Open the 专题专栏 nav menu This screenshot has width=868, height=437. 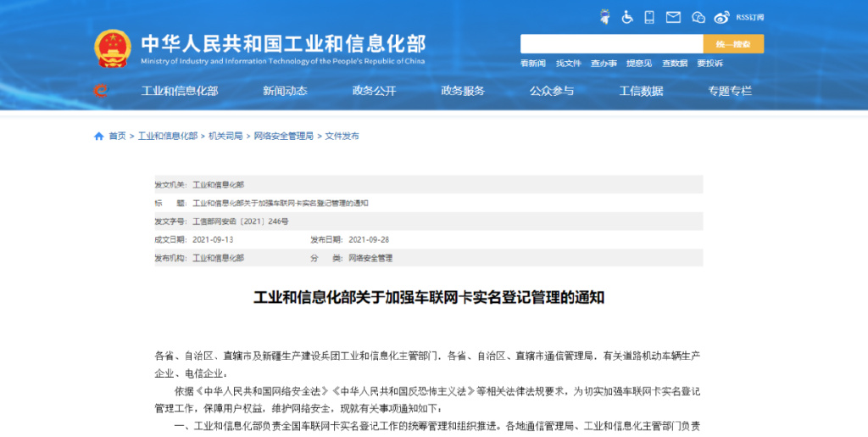(x=730, y=91)
